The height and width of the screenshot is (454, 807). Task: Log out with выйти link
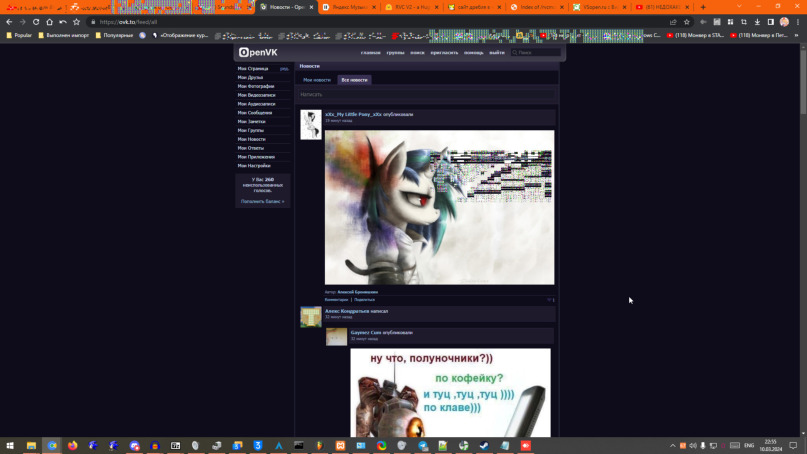pos(497,53)
